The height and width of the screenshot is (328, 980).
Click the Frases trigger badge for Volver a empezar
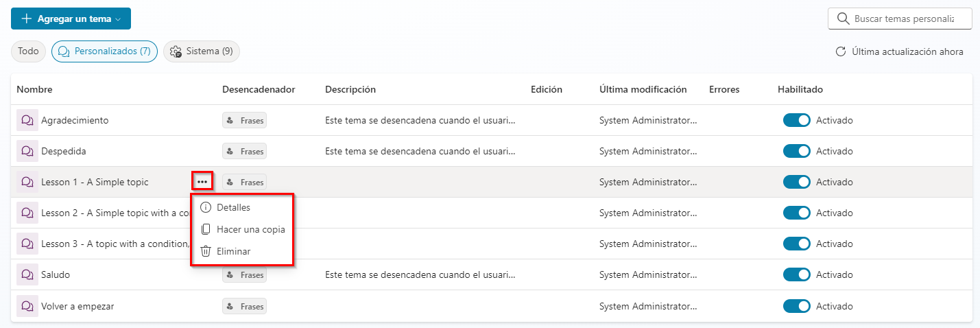coord(244,306)
